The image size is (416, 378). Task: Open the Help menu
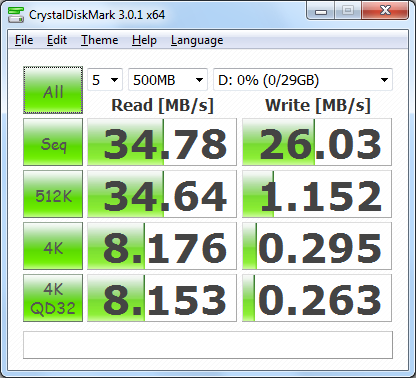[x=144, y=40]
